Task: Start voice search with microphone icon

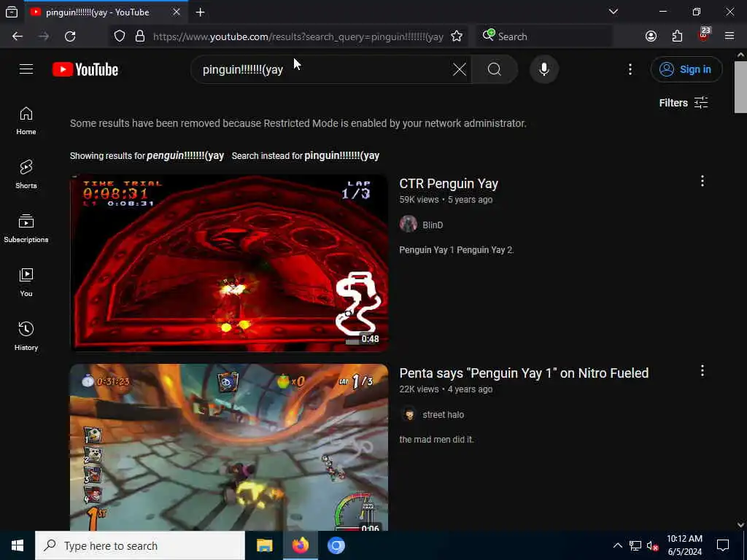Action: click(544, 69)
